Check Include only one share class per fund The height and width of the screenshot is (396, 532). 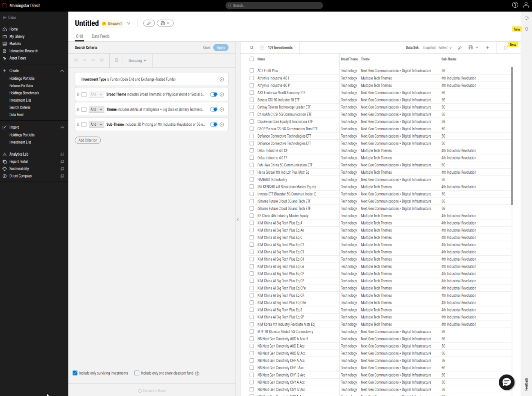coord(137,373)
